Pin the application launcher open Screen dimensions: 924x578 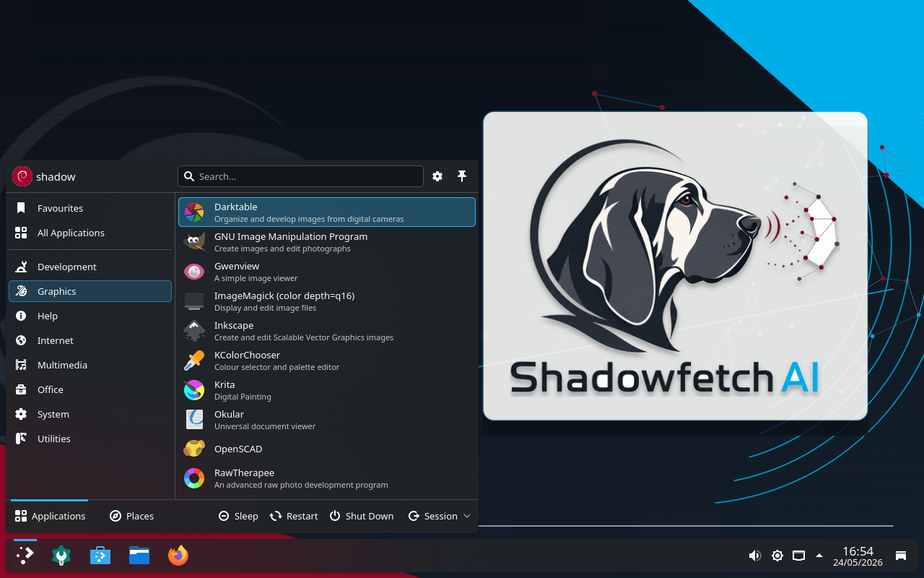(462, 176)
